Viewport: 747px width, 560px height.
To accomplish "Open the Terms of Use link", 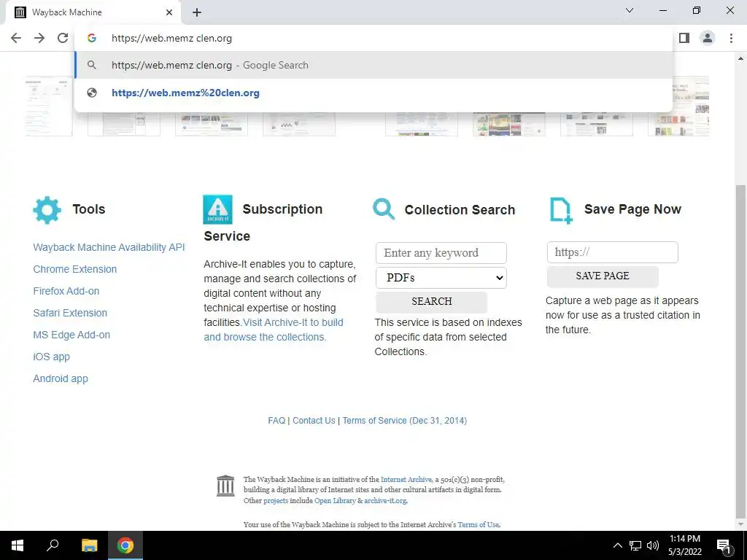I will (479, 524).
